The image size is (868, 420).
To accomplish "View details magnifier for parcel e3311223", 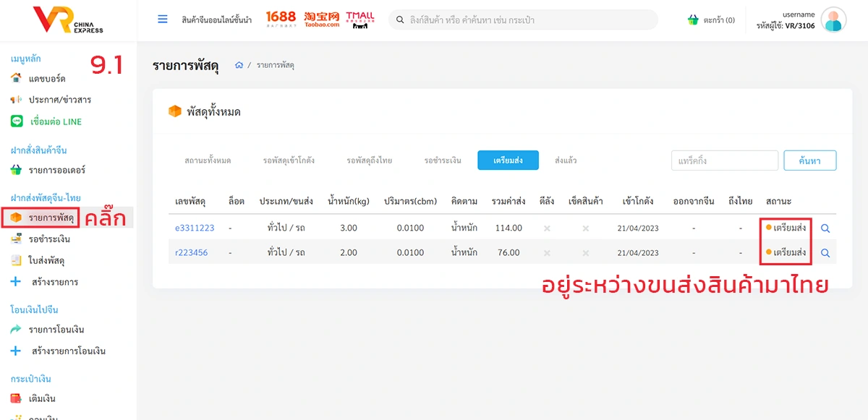I will tap(825, 228).
